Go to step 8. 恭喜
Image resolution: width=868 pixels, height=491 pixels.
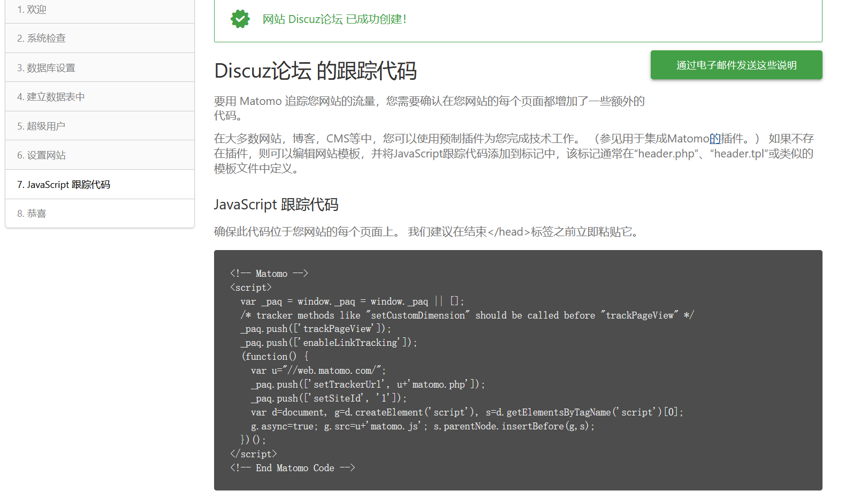click(x=100, y=213)
